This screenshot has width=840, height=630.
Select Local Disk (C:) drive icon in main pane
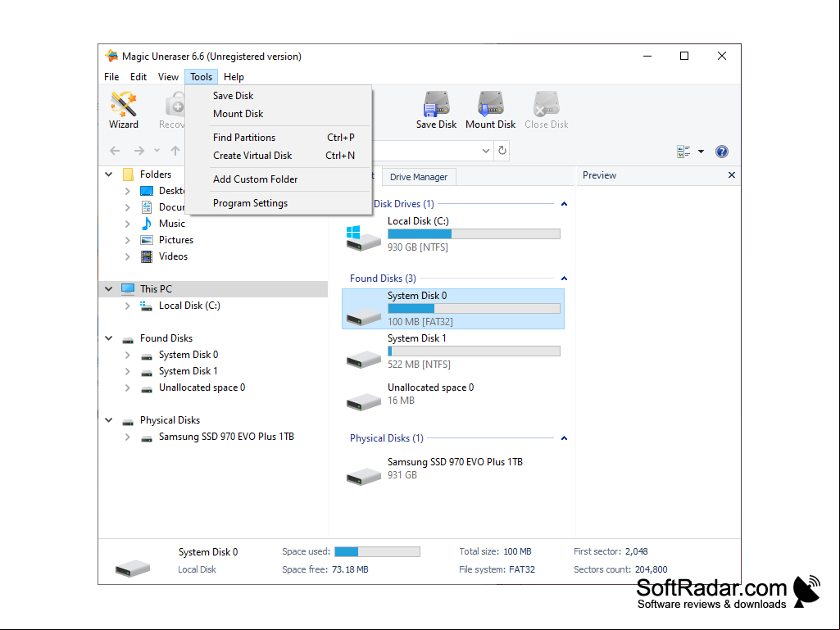click(x=363, y=238)
